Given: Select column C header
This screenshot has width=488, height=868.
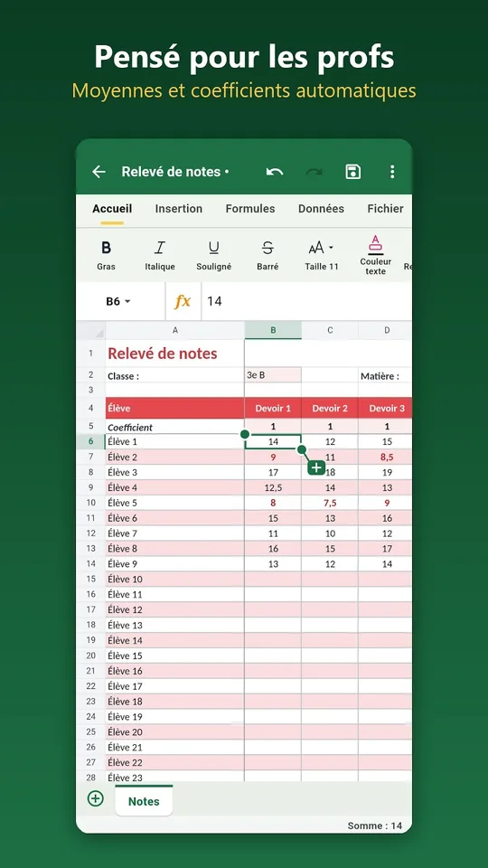Looking at the screenshot, I should tap(330, 331).
